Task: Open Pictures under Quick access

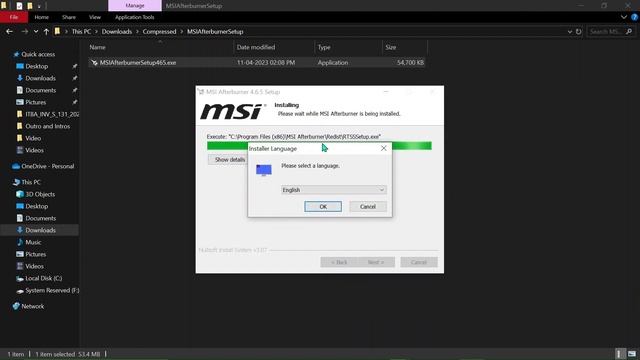Action: (36, 102)
